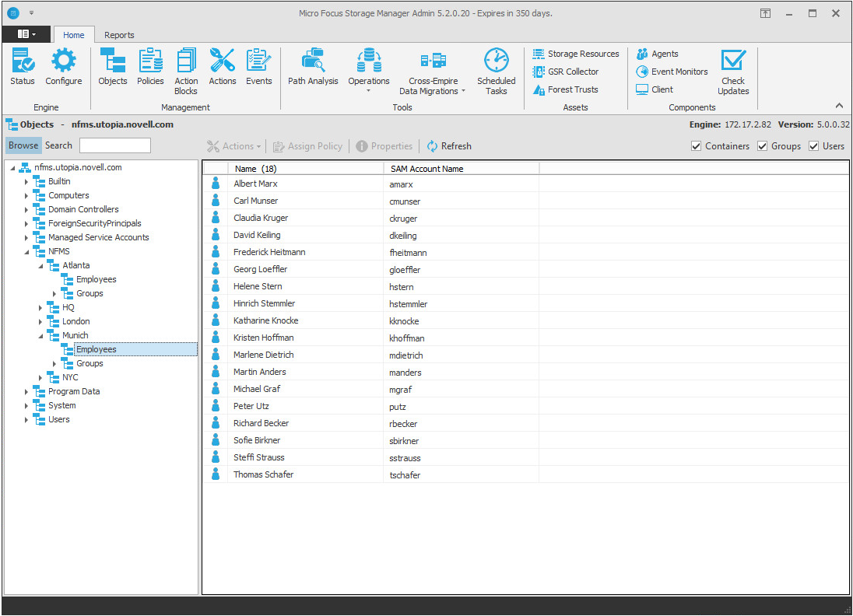Switch to the Search tab
Screen dimensions: 853x616
pos(58,145)
